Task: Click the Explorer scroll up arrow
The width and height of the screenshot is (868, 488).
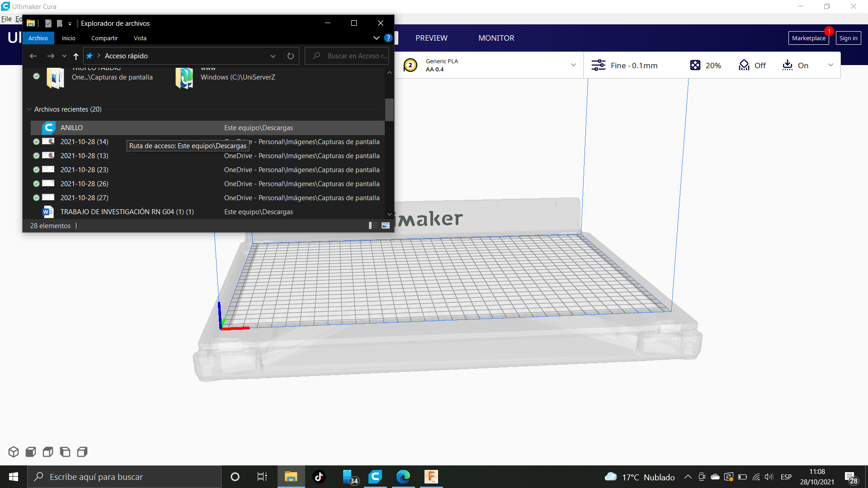Action: (389, 72)
